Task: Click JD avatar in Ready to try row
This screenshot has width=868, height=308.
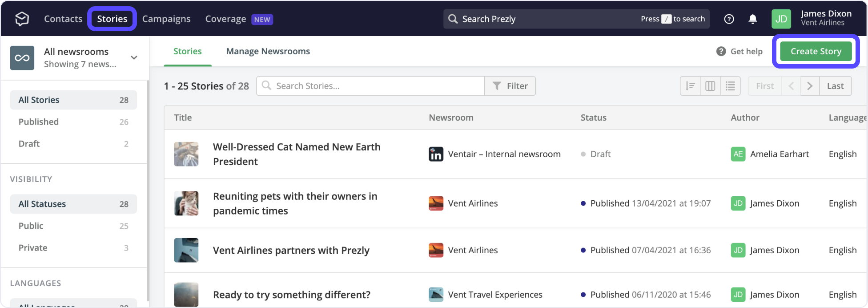Action: pyautogui.click(x=738, y=295)
